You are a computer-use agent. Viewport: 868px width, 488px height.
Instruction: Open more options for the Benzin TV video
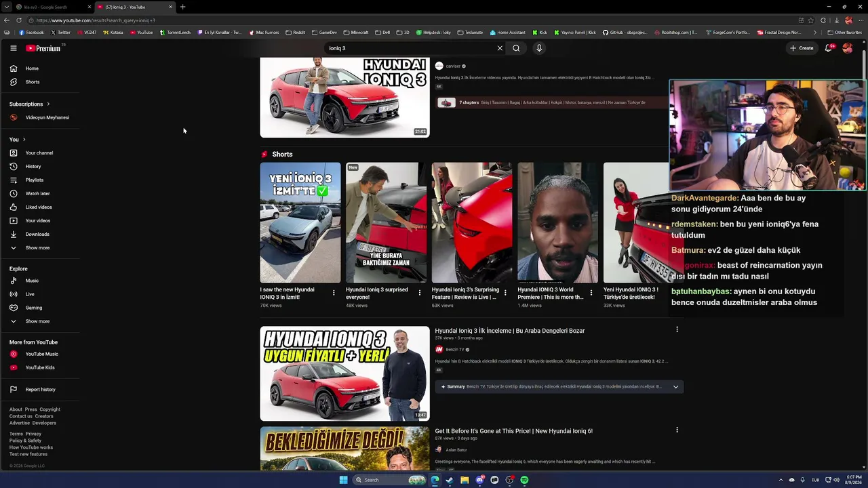677,329
